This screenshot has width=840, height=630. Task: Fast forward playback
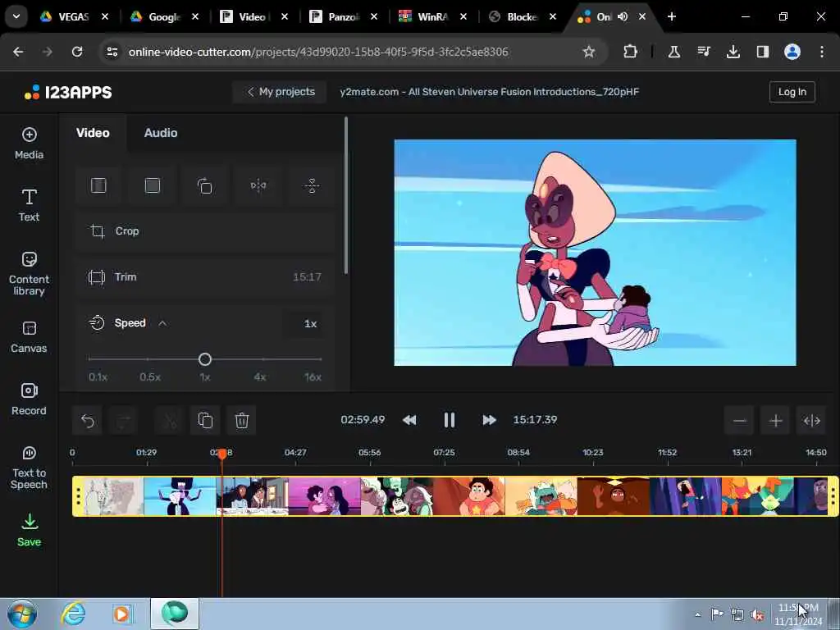coord(489,420)
